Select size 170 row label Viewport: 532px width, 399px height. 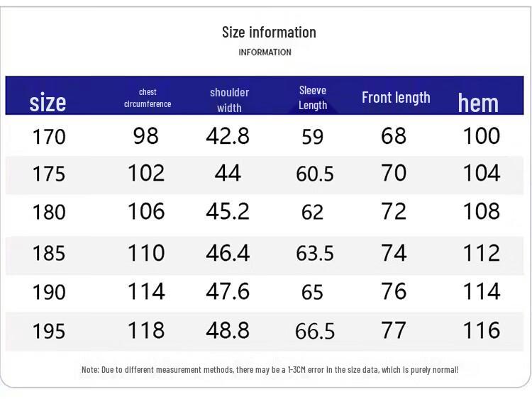[49, 137]
